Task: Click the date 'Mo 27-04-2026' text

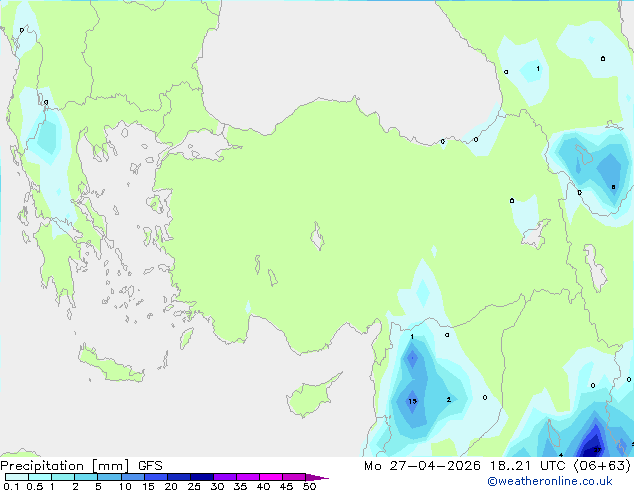Action: click(x=422, y=466)
